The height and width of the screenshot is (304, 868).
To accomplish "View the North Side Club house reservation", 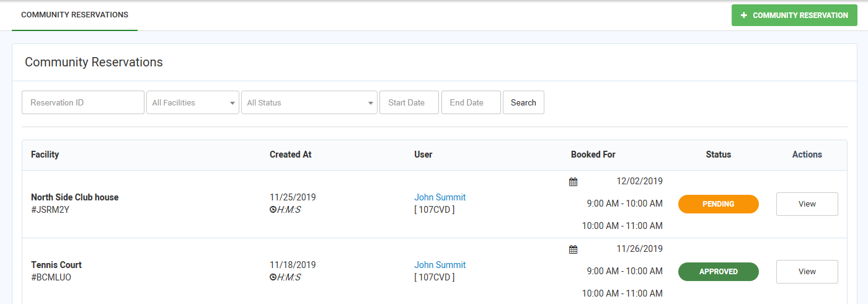I will click(x=807, y=204).
